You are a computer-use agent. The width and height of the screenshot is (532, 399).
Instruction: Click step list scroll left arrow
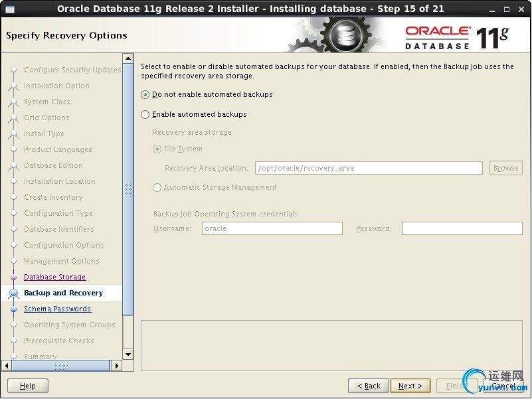coord(7,366)
